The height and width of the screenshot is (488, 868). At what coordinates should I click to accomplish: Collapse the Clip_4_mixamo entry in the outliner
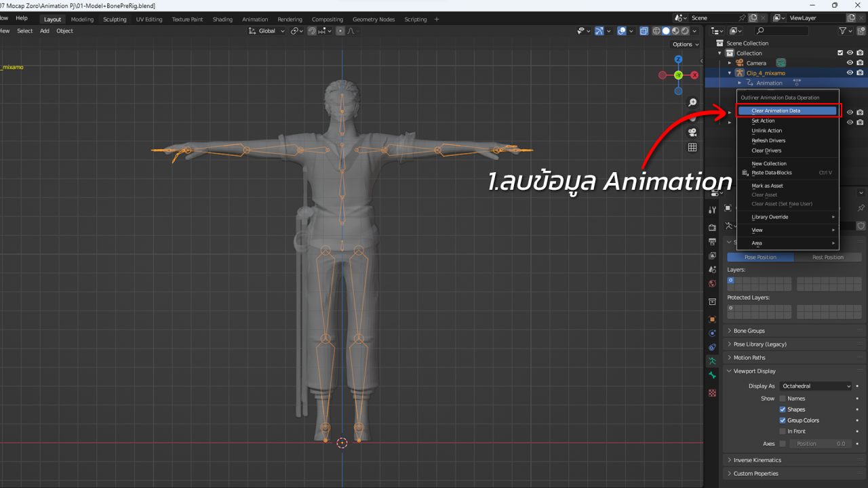tap(729, 73)
